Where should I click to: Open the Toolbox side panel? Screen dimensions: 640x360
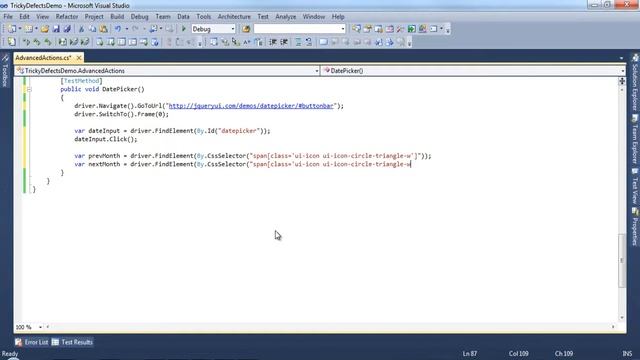5,71
